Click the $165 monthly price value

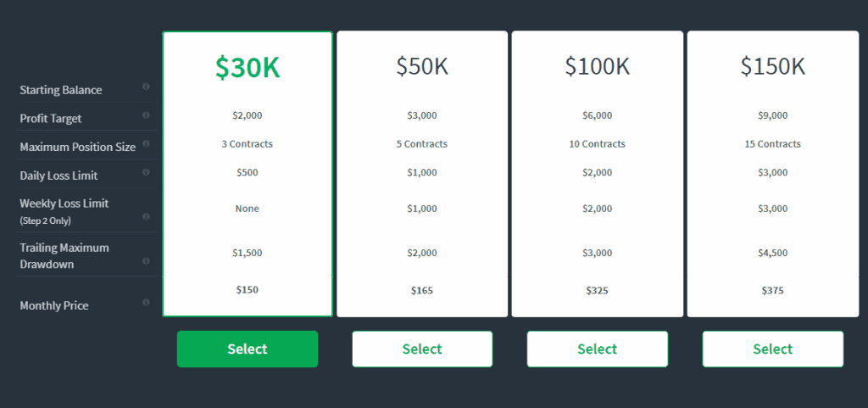[422, 290]
